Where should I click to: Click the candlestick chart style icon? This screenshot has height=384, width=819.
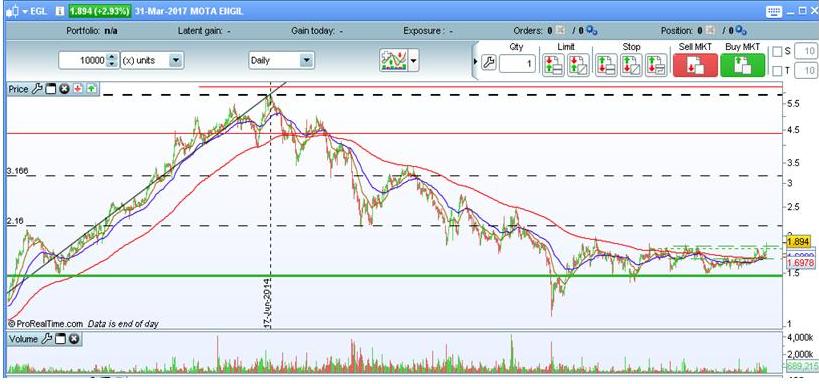point(13,11)
